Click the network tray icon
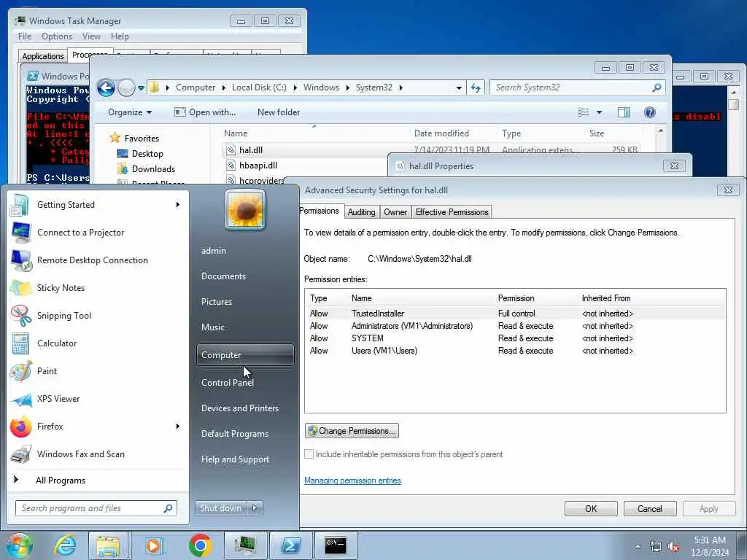Screen dimensions: 747x560 (656, 547)
